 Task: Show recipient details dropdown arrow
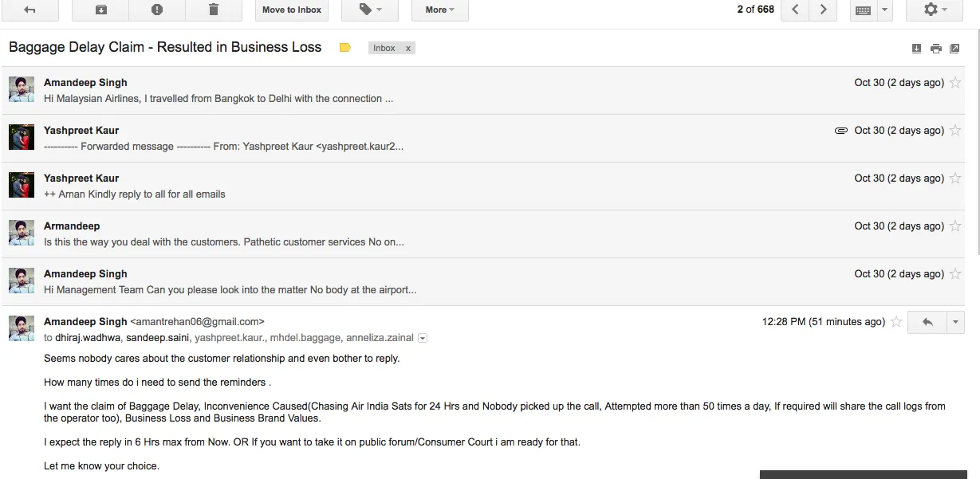tap(423, 338)
